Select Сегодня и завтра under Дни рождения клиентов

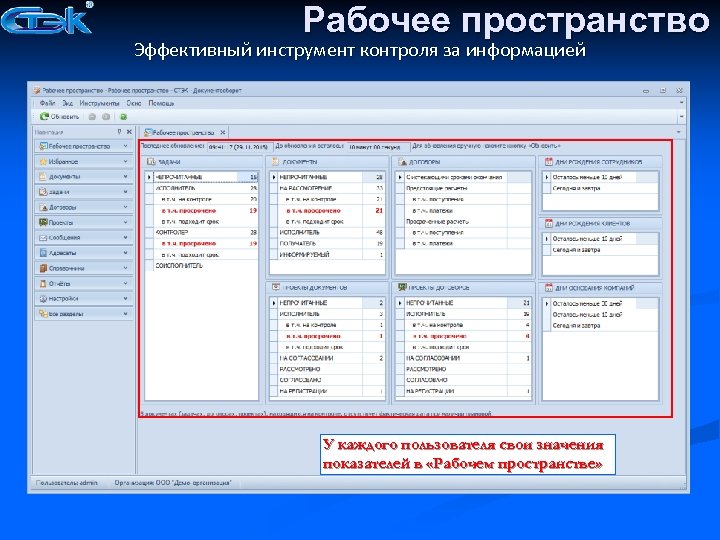pos(601,250)
